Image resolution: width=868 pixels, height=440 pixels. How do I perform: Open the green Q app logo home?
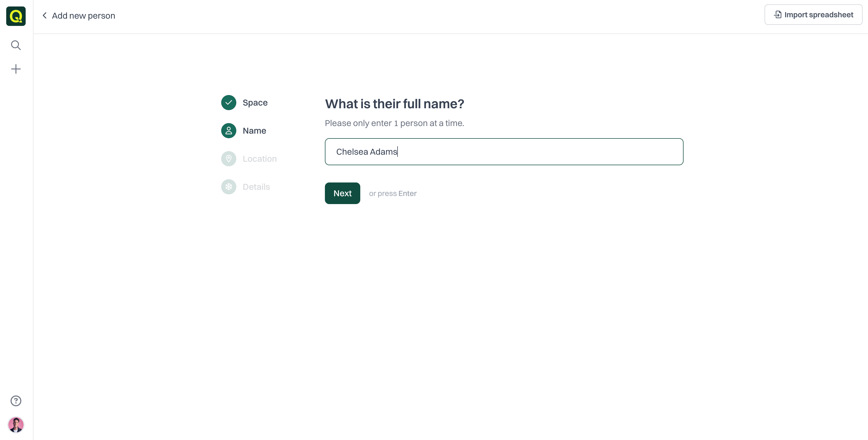point(16,16)
